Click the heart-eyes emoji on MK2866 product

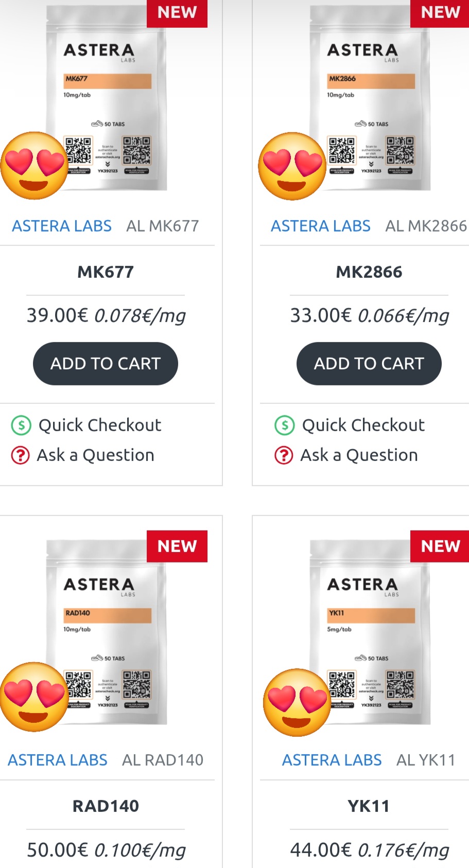(x=292, y=166)
